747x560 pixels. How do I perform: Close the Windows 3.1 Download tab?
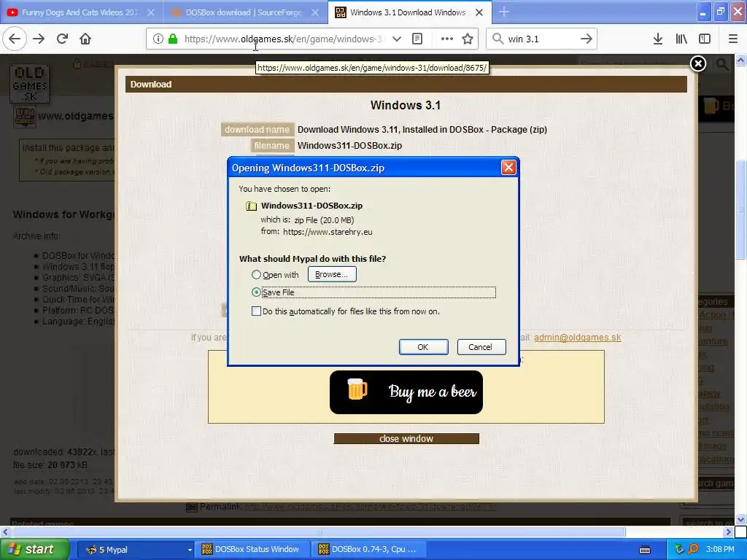(479, 12)
